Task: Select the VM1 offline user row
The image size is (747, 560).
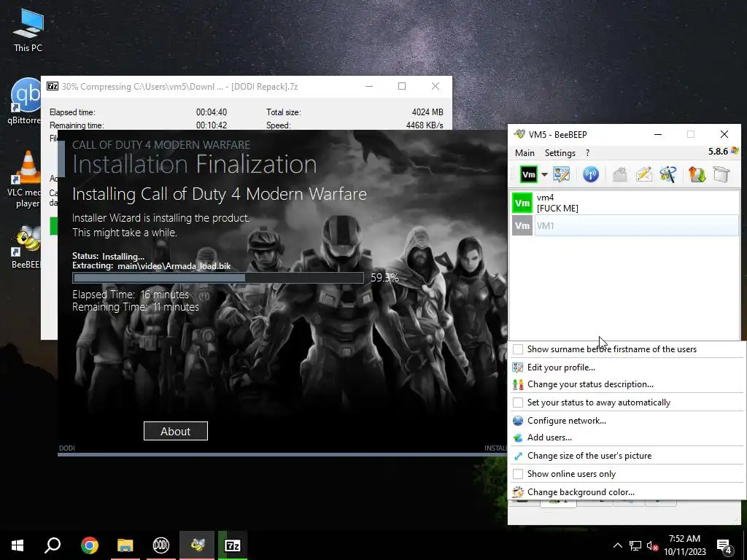Action: pyautogui.click(x=625, y=226)
